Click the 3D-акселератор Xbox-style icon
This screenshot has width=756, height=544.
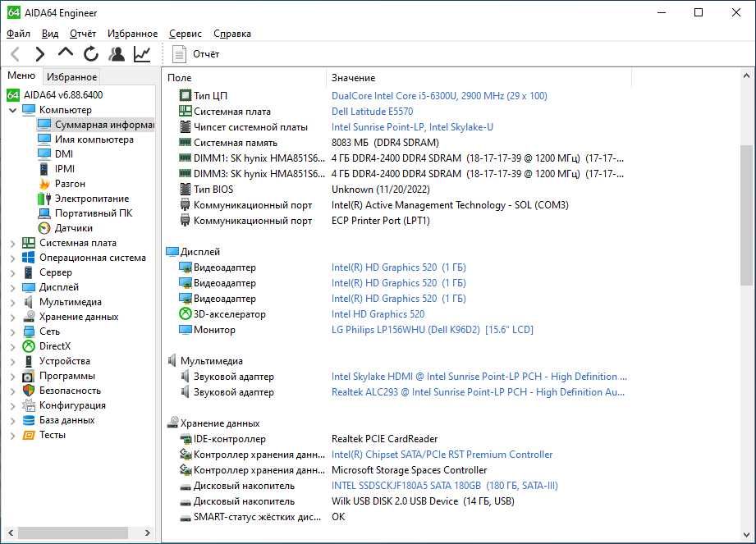point(186,314)
